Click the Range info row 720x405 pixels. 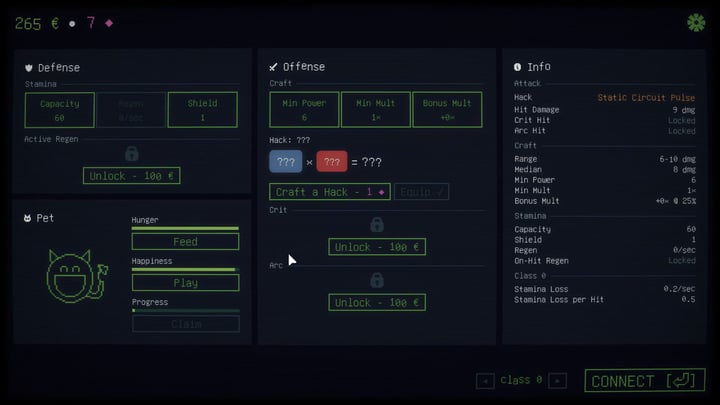pos(604,159)
